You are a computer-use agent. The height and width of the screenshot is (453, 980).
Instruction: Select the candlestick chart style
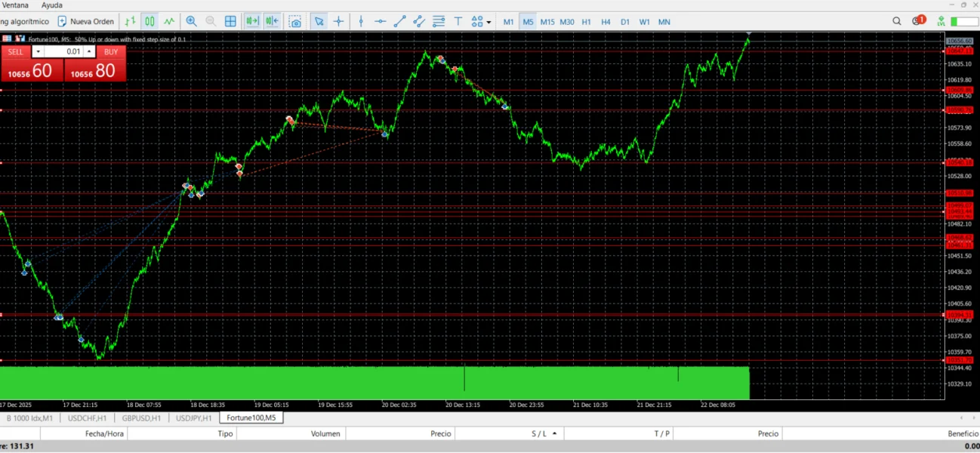(x=149, y=22)
